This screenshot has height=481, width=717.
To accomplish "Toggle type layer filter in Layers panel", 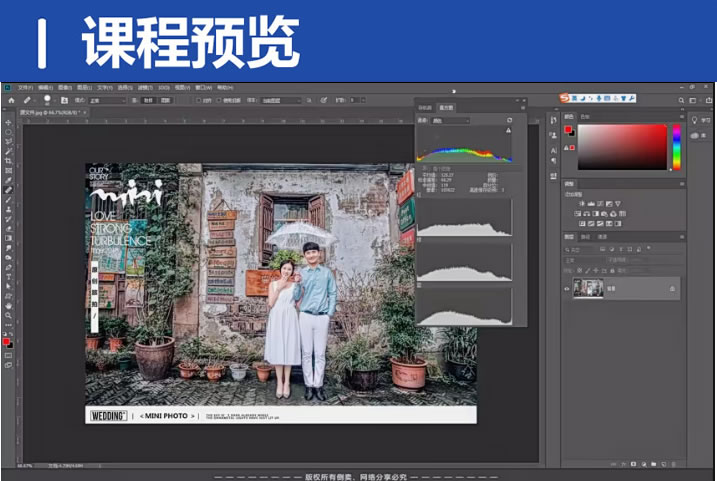I will pyautogui.click(x=621, y=249).
